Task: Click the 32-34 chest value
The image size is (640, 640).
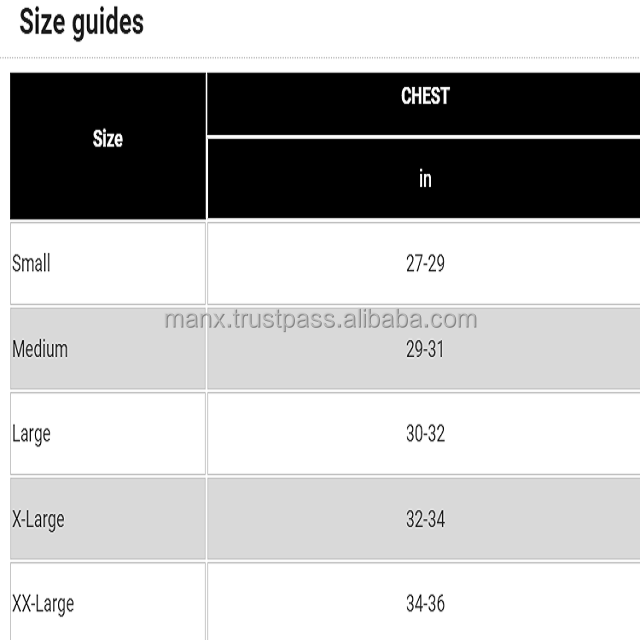Action: (424, 519)
